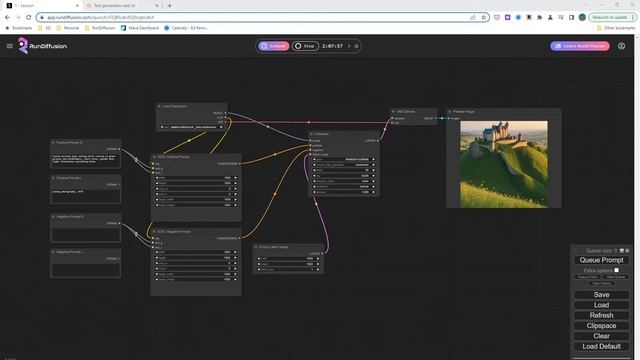Click the Stop session button
Viewport: 640px width, 360px height.
tap(305, 46)
